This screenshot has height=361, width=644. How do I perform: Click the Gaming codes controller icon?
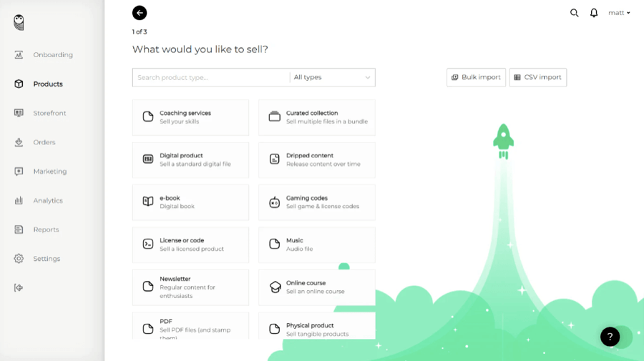[274, 202]
